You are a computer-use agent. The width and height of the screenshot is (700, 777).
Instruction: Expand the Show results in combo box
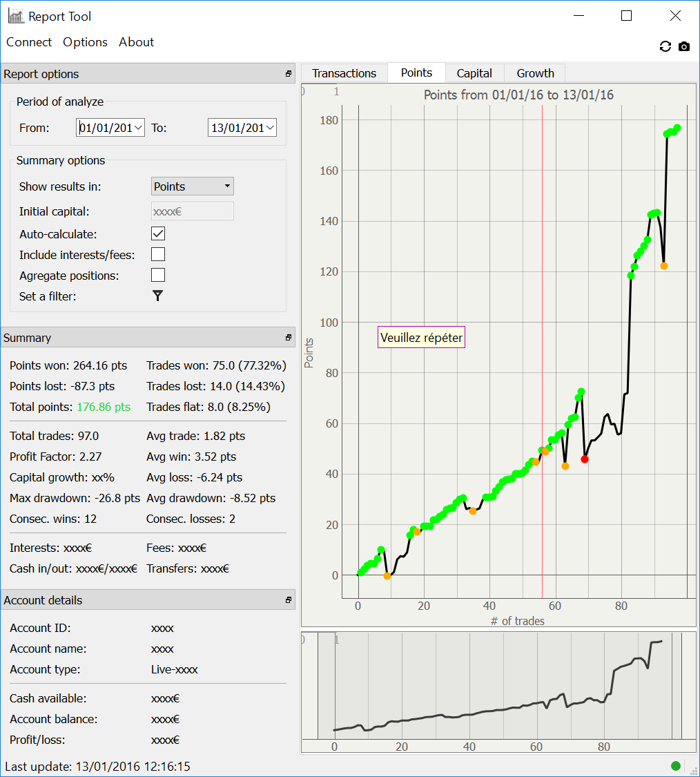click(x=192, y=186)
